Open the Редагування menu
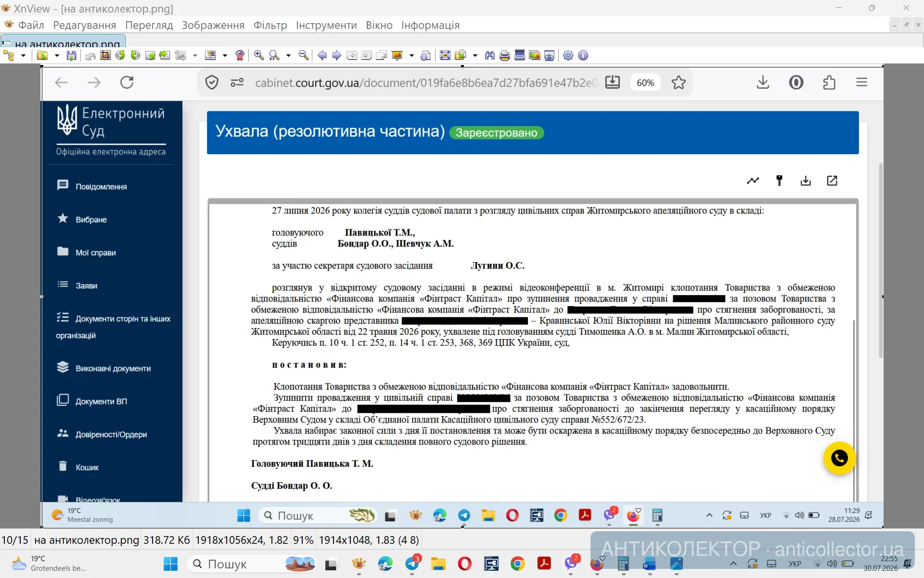924x578 pixels. [x=85, y=25]
